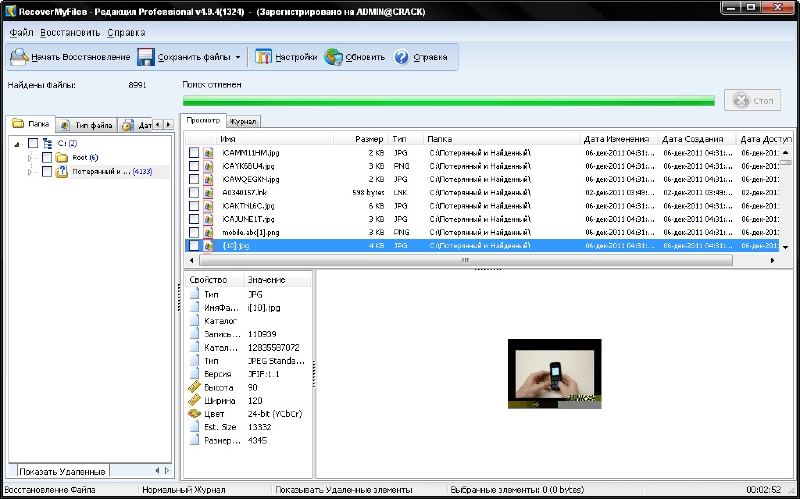Viewport: 800px width, 499px height.
Task: Open the Файл menu
Action: (x=21, y=33)
